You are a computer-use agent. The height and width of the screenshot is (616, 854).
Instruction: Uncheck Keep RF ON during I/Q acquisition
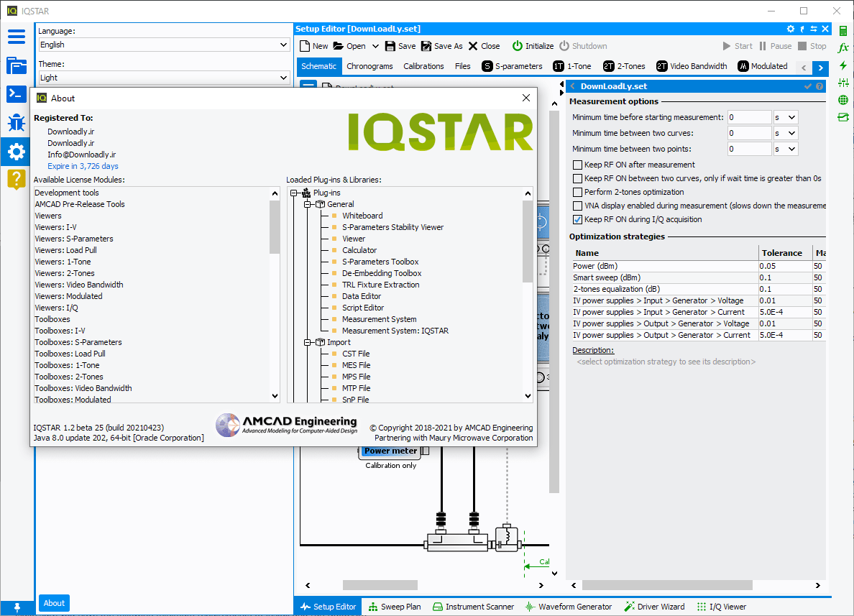[577, 219]
